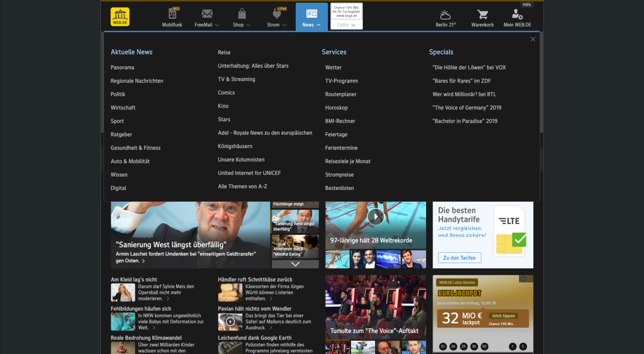
Task: Open Tumulte zum "The Voice"-Auftakt image
Action: (x=376, y=307)
